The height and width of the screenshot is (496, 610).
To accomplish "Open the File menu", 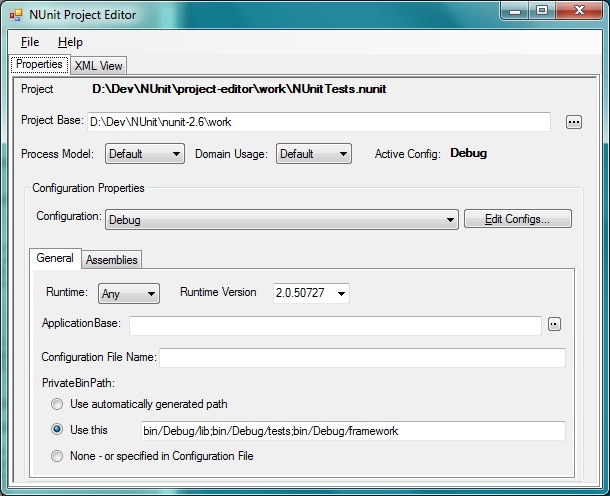I will click(x=30, y=42).
